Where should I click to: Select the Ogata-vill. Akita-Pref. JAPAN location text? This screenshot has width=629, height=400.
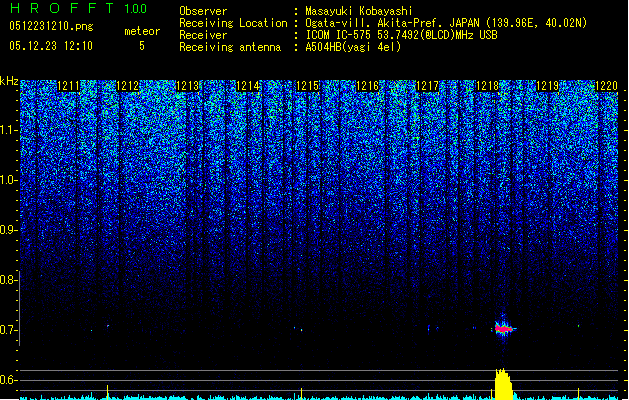446,23
